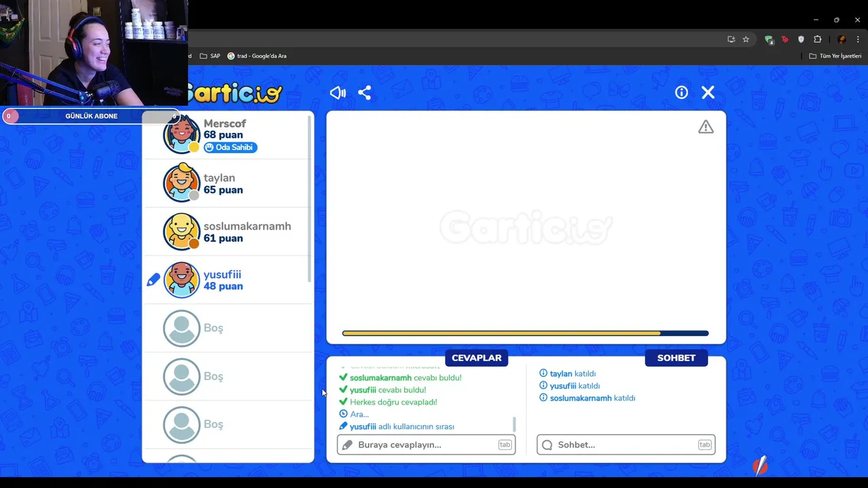Click the Gartic.io logo
The width and height of the screenshot is (868, 488).
click(x=235, y=93)
